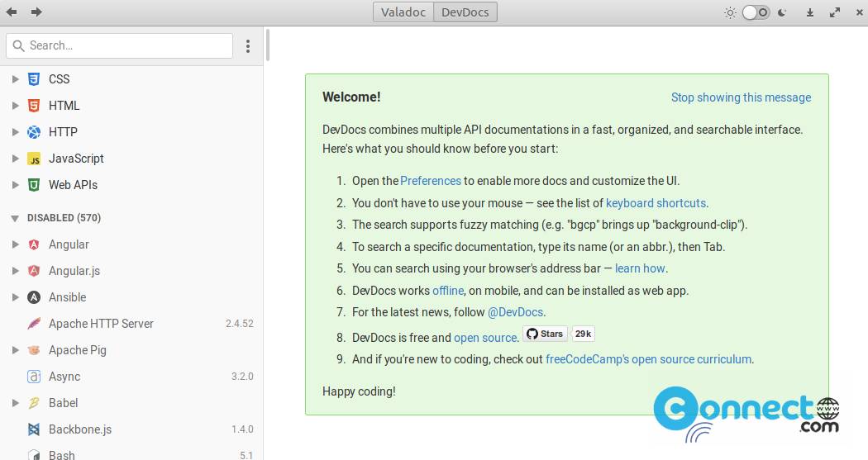868x460 pixels.
Task: Click the CSS shield icon
Action: point(34,79)
